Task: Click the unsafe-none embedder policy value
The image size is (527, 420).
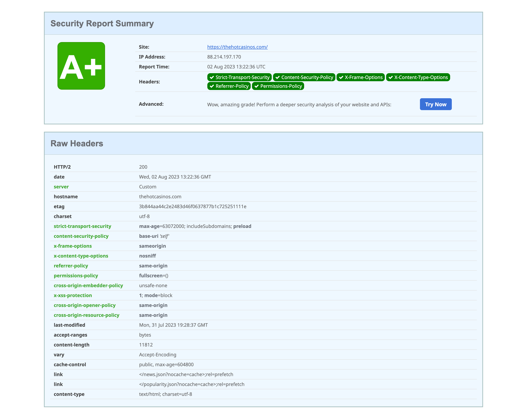Action: (x=153, y=285)
